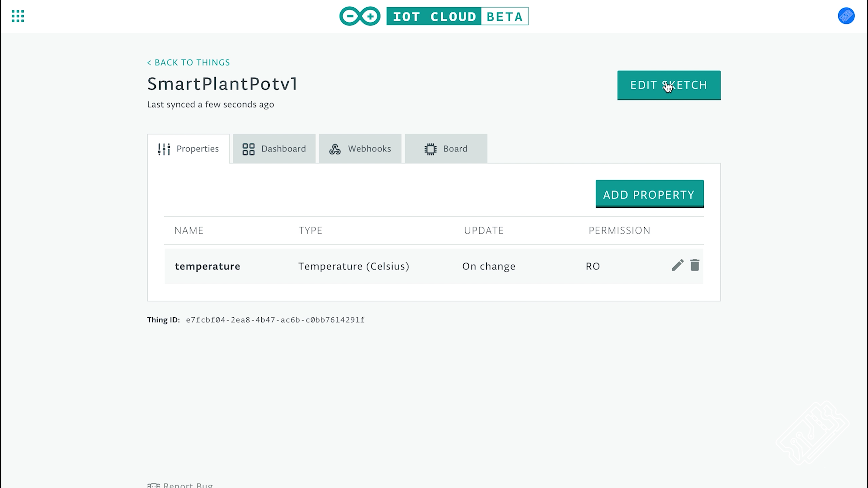Image resolution: width=868 pixels, height=488 pixels.
Task: Open the apps grid menu icon
Action: coord(18,16)
